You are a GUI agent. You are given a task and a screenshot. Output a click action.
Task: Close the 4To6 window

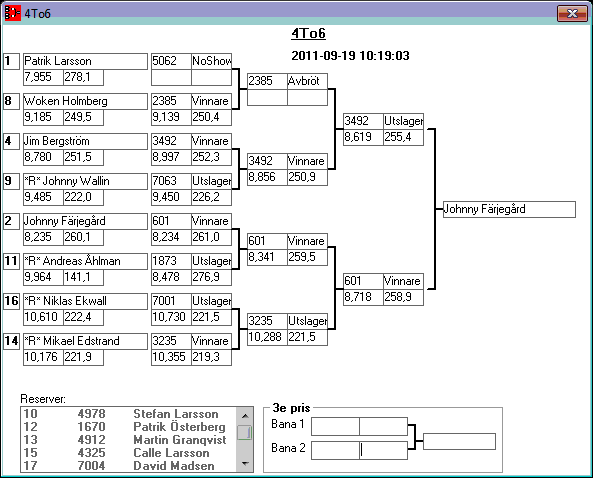point(572,14)
